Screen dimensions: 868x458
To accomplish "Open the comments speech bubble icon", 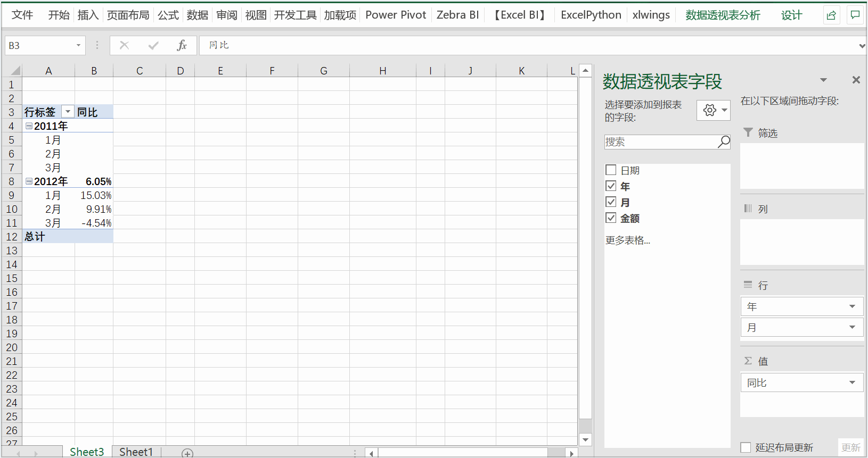I will click(x=855, y=15).
